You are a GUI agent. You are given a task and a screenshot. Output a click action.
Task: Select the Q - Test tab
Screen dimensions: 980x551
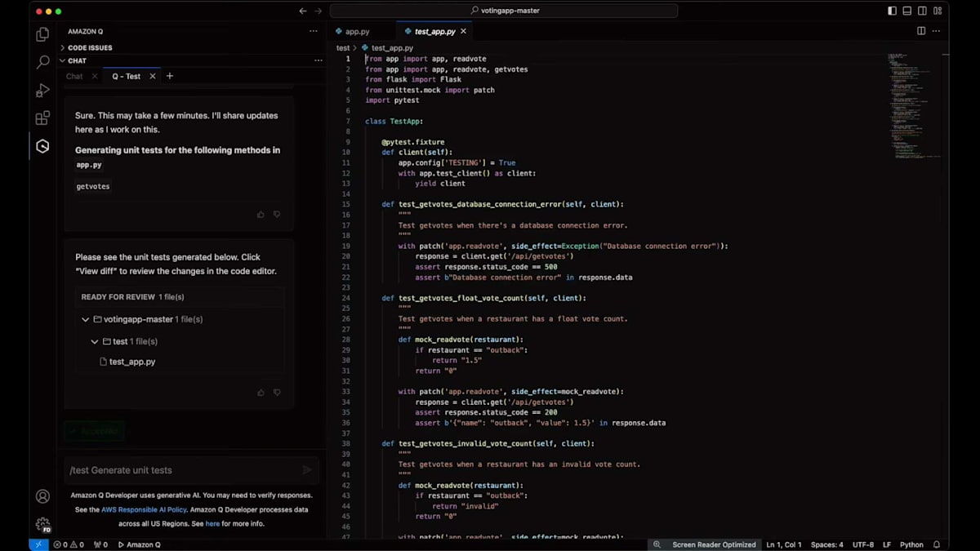(126, 76)
